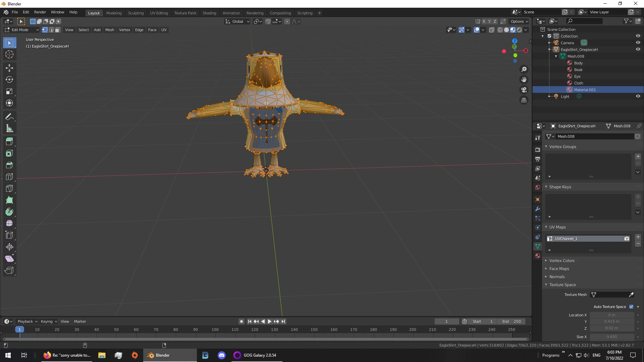Image resolution: width=644 pixels, height=362 pixels.
Task: Open the Modifier properties wrench tab
Action: pyautogui.click(x=538, y=209)
